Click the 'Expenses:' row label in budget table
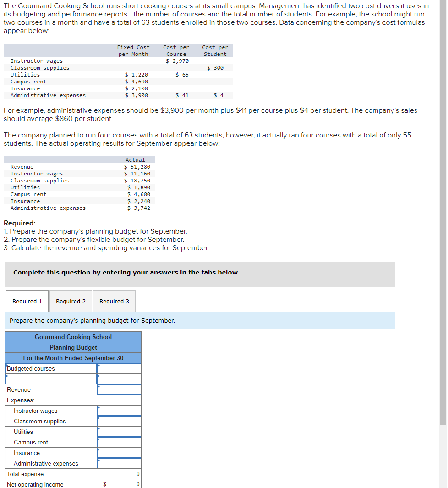This screenshot has width=448, height=488. coord(21,400)
